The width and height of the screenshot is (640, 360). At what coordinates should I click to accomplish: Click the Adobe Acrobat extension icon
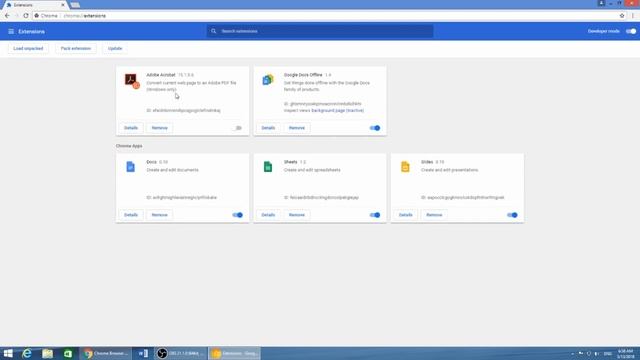click(132, 81)
